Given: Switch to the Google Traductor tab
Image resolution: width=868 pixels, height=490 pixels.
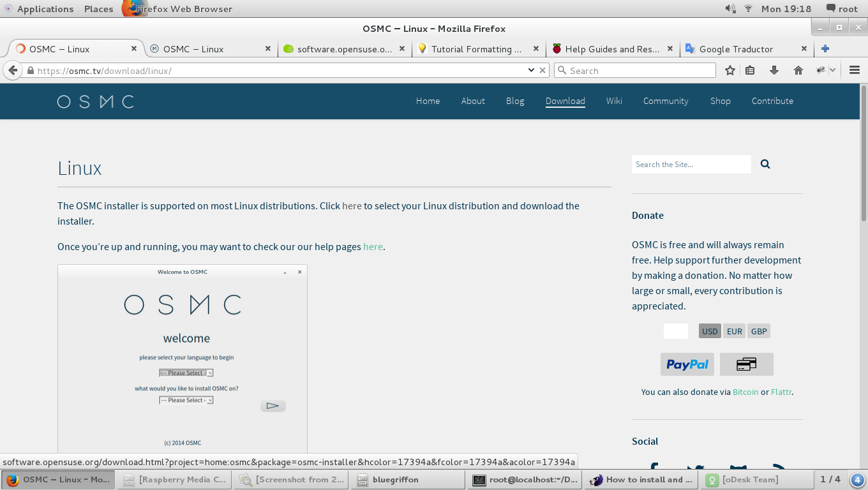Looking at the screenshot, I should pos(736,48).
